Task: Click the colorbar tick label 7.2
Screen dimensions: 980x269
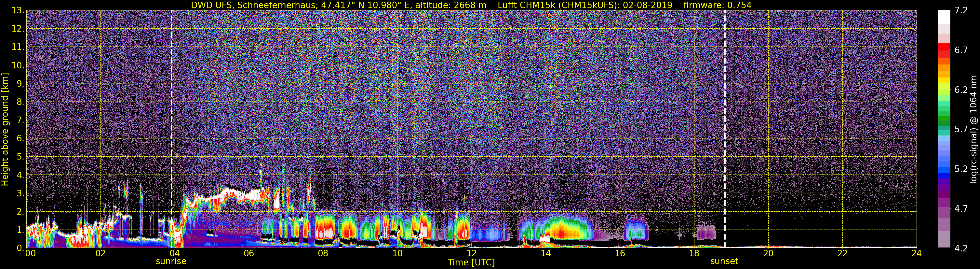Action: pyautogui.click(x=960, y=10)
